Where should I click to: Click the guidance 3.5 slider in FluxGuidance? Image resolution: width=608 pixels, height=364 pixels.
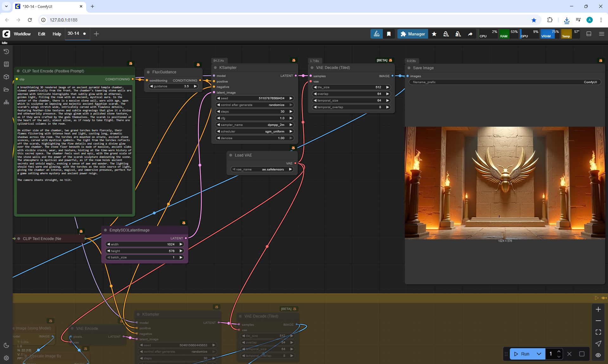[x=173, y=86]
